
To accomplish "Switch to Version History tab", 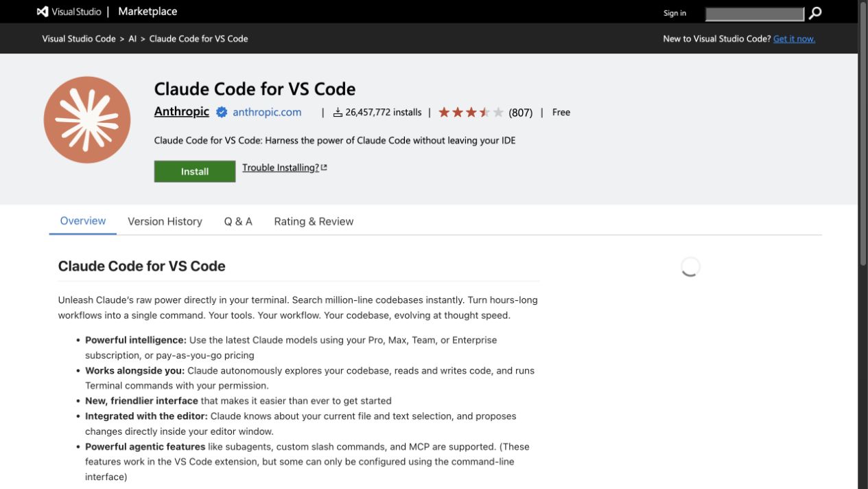I will (x=165, y=222).
